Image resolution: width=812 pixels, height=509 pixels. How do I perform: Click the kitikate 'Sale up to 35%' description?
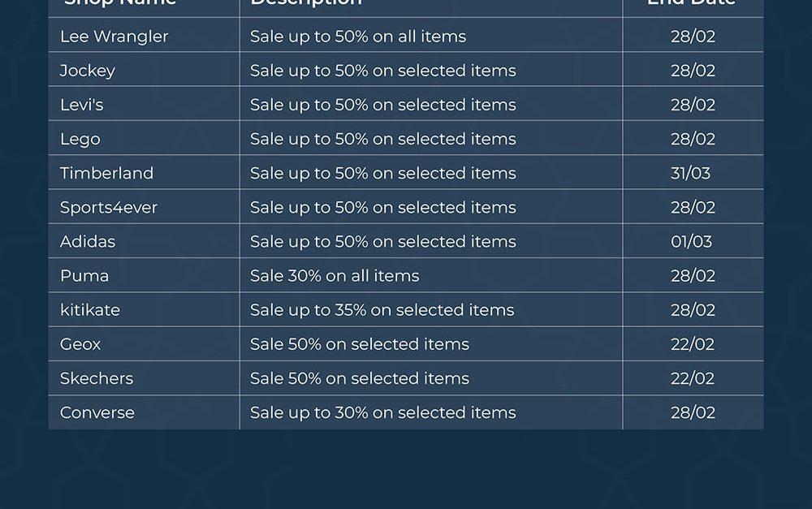pos(382,310)
